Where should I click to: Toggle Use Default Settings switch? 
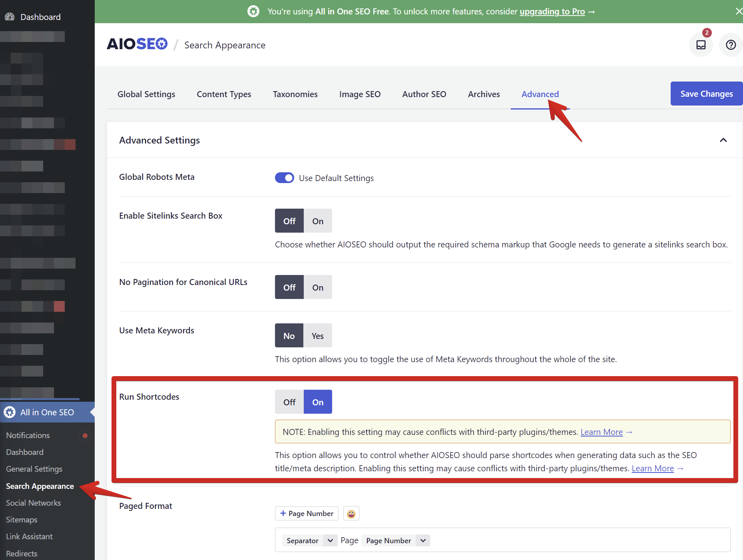pos(284,178)
